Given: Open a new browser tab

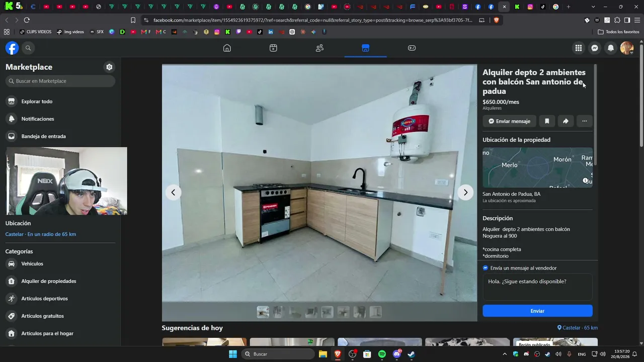Looking at the screenshot, I should [x=569, y=7].
